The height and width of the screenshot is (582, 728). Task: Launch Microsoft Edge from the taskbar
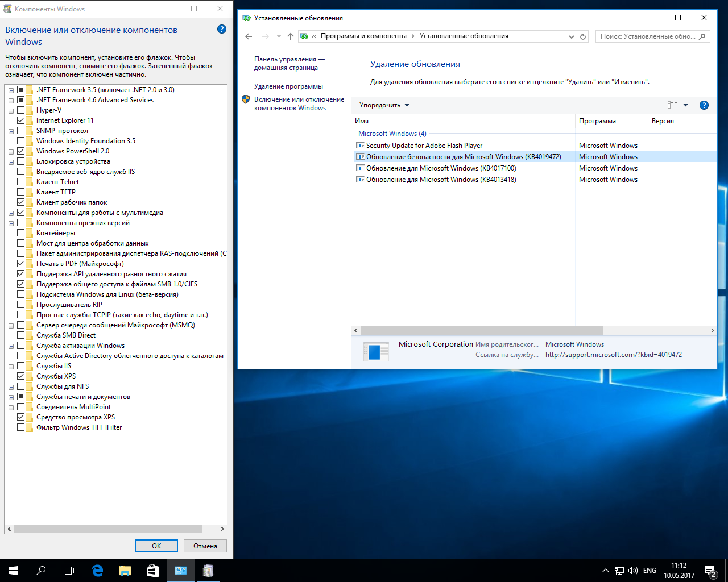[97, 571]
